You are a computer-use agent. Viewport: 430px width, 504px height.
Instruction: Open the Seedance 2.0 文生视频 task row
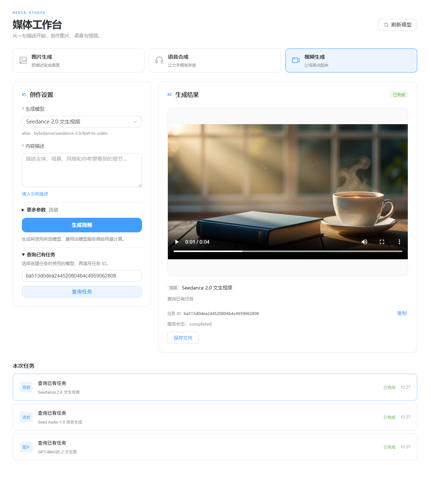[215, 387]
